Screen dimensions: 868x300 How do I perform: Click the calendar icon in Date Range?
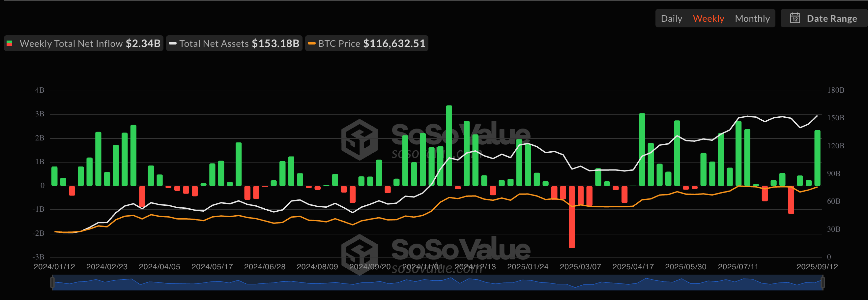795,18
